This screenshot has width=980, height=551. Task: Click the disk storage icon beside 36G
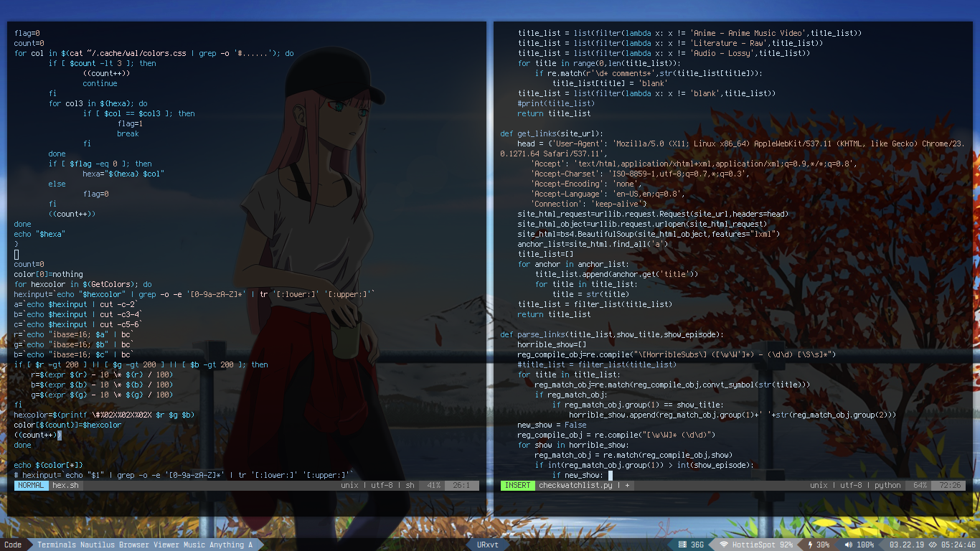click(x=682, y=545)
